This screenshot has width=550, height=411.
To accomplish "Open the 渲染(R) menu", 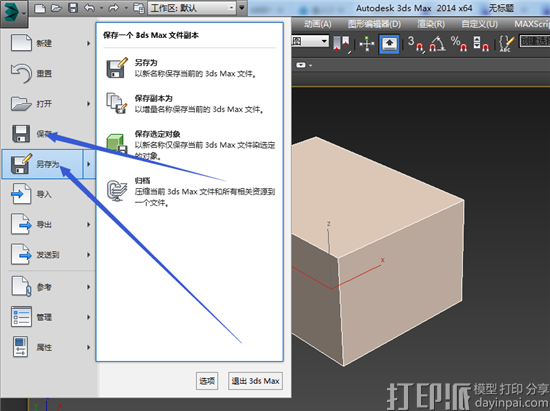I will point(431,24).
